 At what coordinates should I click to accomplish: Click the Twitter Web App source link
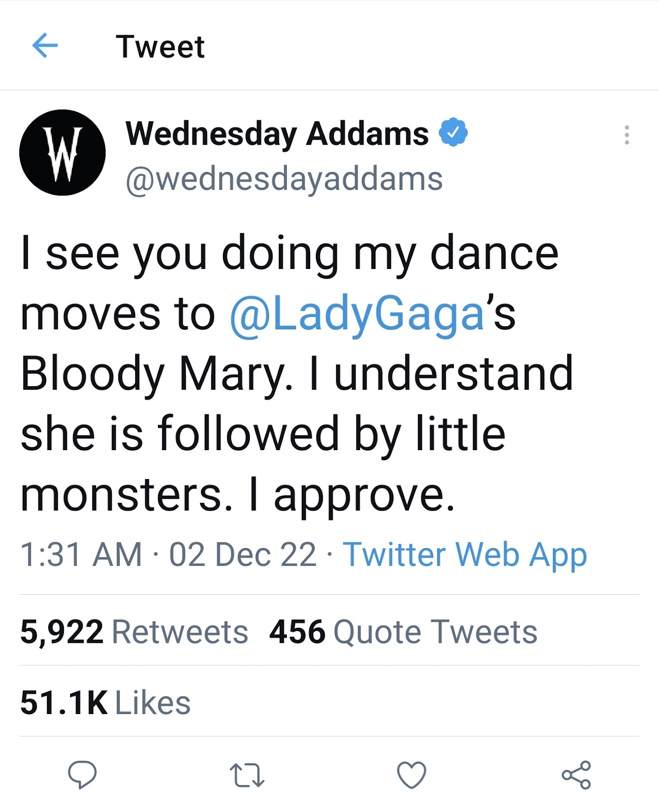pyautogui.click(x=465, y=554)
